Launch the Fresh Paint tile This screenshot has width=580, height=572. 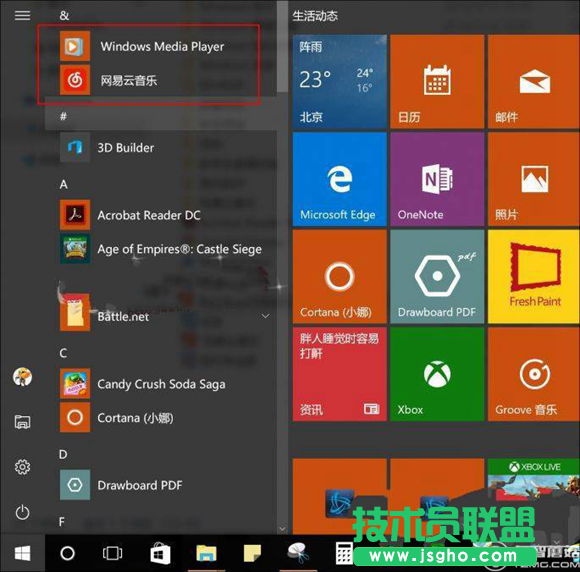[x=534, y=277]
